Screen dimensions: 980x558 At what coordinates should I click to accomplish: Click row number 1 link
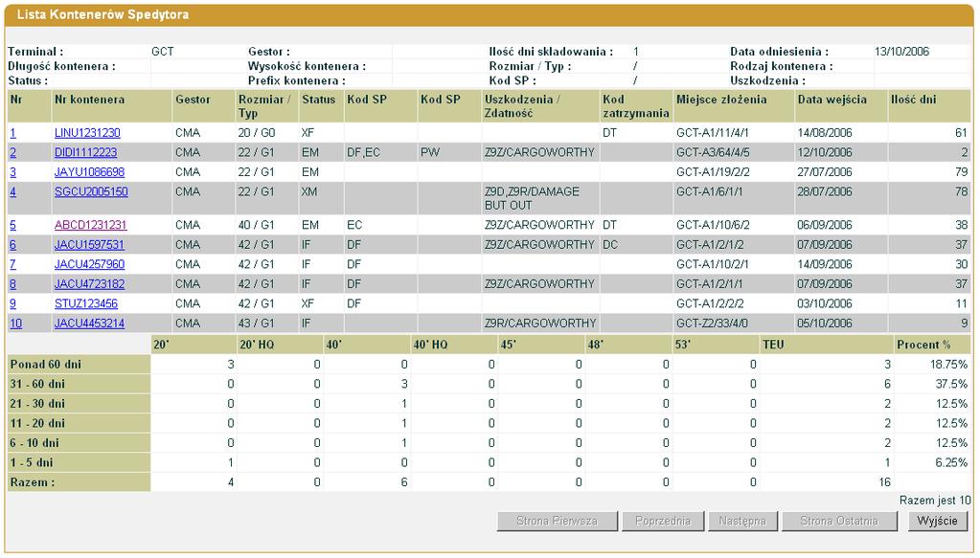(x=12, y=133)
